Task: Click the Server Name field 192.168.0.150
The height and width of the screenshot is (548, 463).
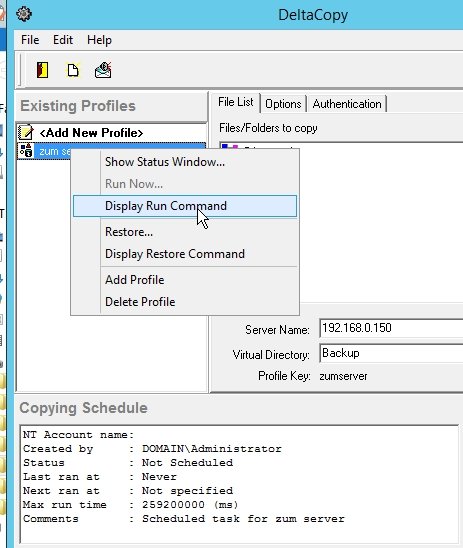Action: click(x=391, y=328)
